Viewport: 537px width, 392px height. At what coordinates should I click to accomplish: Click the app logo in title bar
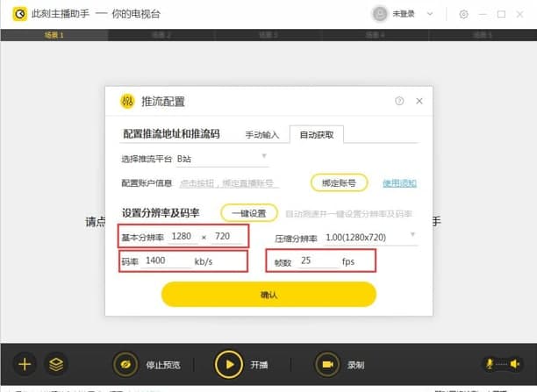pyautogui.click(x=20, y=14)
